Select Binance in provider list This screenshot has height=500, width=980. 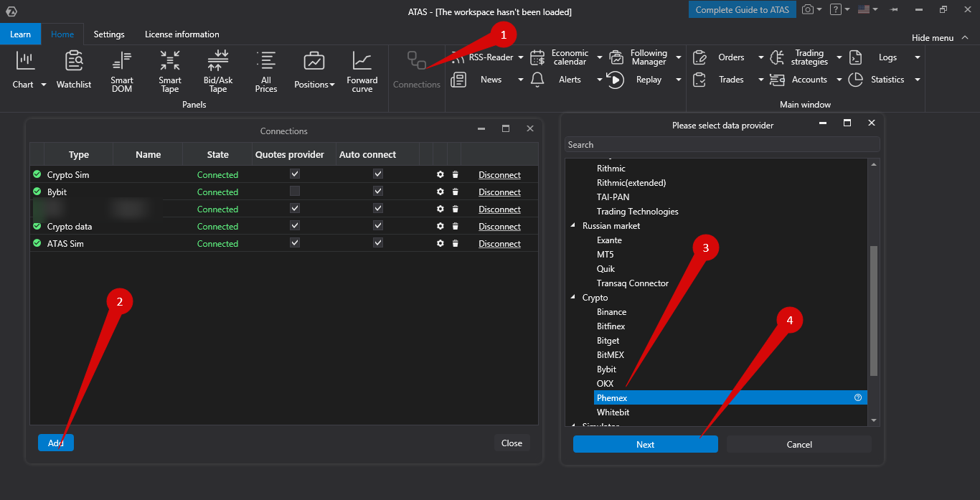click(611, 311)
